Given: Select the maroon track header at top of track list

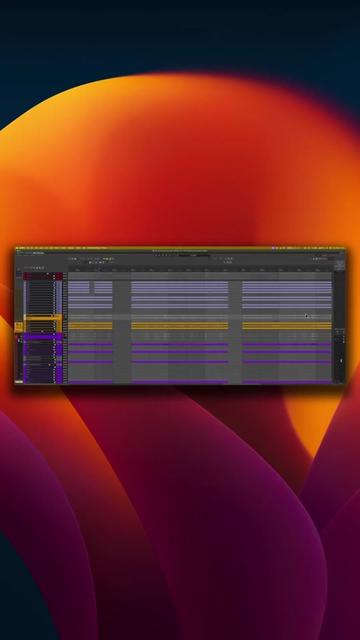Looking at the screenshot, I should [x=43, y=276].
